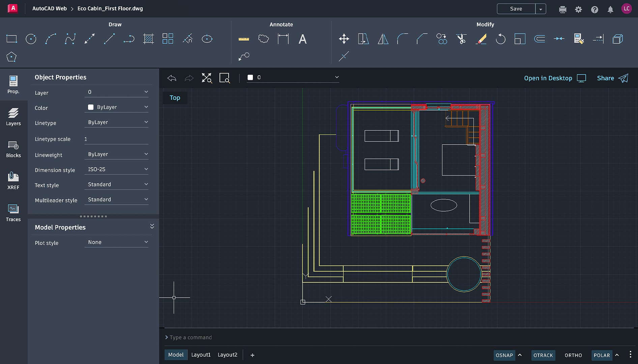Expand the Save options arrow

pyautogui.click(x=541, y=9)
